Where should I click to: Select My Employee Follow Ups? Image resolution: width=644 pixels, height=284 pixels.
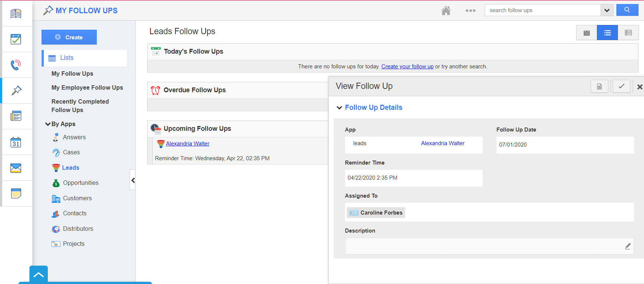click(87, 87)
